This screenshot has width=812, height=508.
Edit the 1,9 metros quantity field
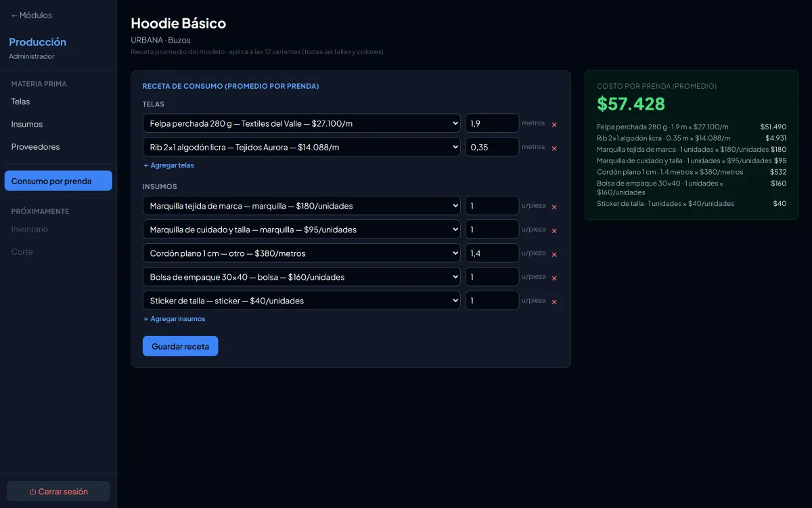tap(492, 123)
